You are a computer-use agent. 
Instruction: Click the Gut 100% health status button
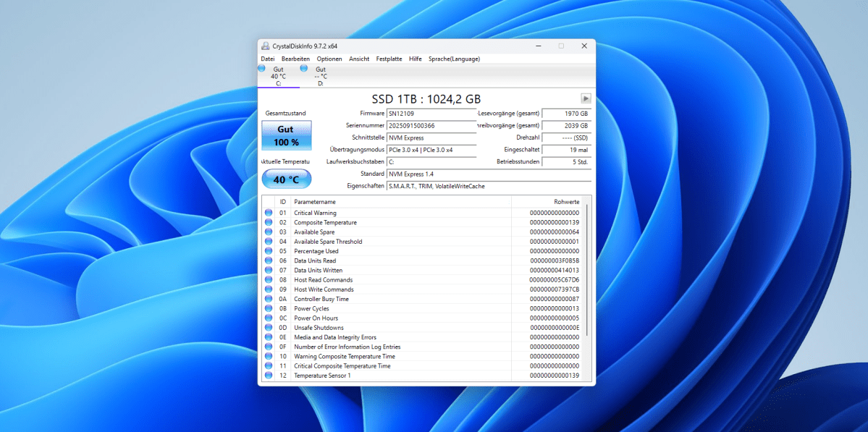tap(285, 135)
